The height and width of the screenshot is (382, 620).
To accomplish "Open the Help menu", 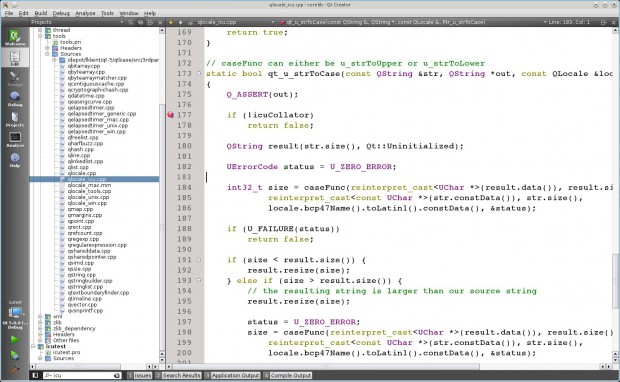I will point(150,13).
